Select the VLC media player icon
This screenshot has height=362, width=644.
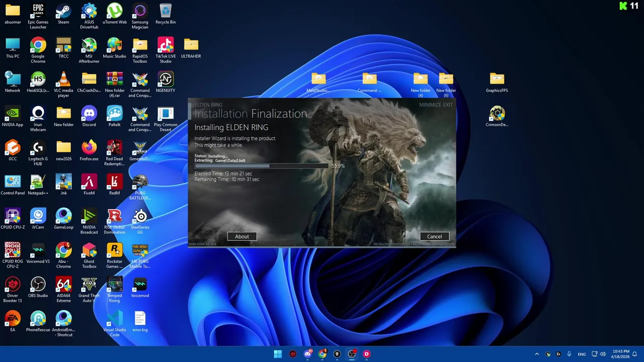[x=63, y=84]
